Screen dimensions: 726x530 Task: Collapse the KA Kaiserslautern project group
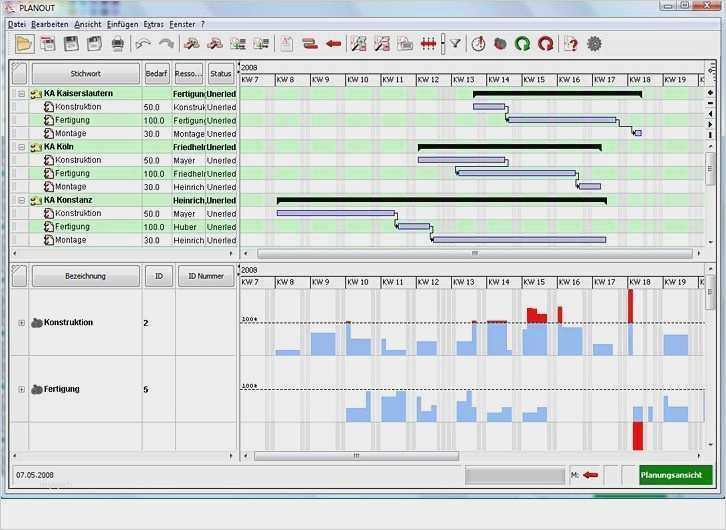pyautogui.click(x=21, y=94)
